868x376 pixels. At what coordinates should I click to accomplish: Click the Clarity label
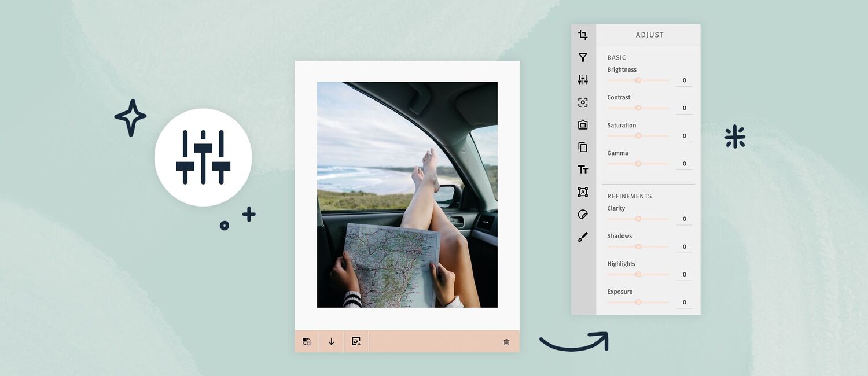(616, 208)
